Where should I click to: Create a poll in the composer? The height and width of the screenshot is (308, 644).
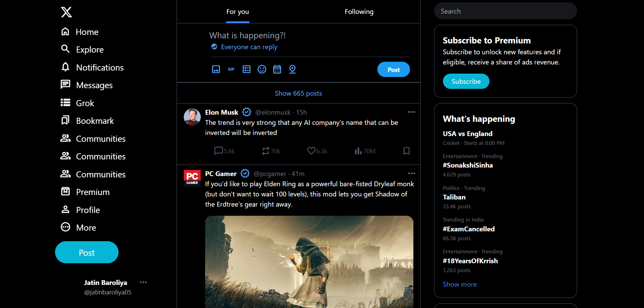[x=247, y=70]
